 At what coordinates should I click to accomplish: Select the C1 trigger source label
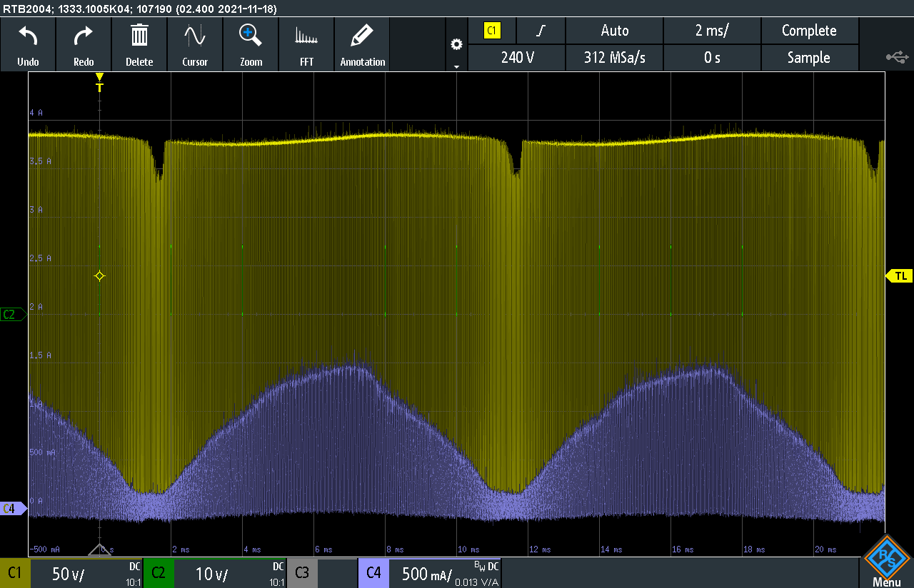click(x=492, y=31)
